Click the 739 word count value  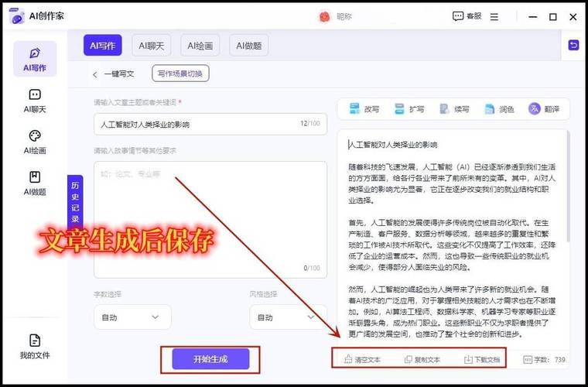tap(560, 360)
